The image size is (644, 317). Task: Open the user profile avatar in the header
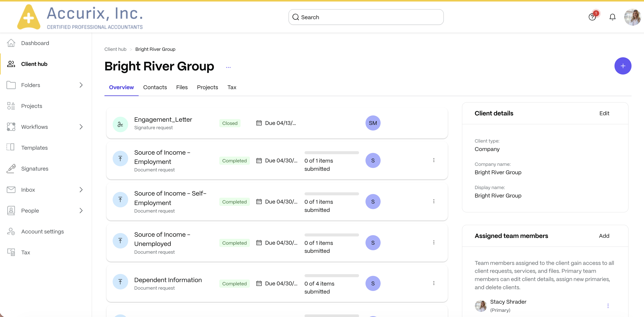[632, 17]
